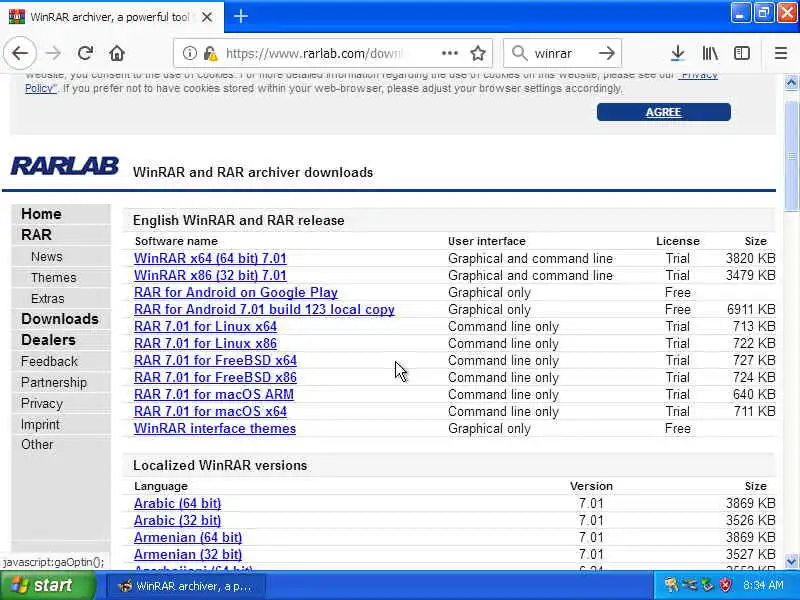Download RAR 7.01 for macOS ARM
Screen dimensions: 800x600
(214, 394)
